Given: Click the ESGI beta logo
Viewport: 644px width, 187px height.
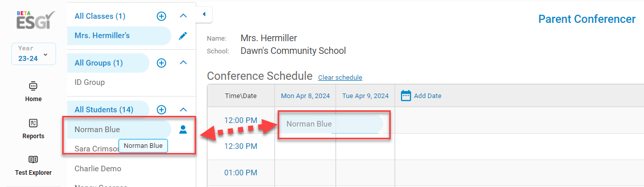Looking at the screenshot, I should pyautogui.click(x=34, y=21).
